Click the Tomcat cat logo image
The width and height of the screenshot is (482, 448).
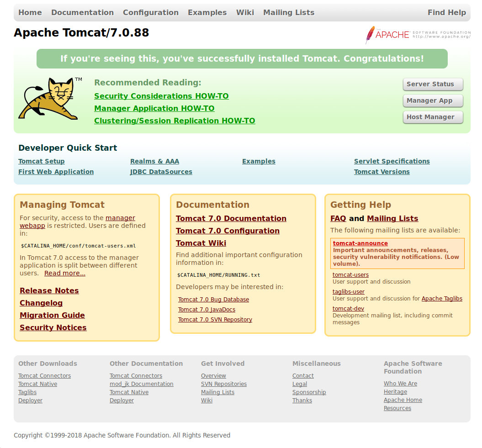point(50,98)
